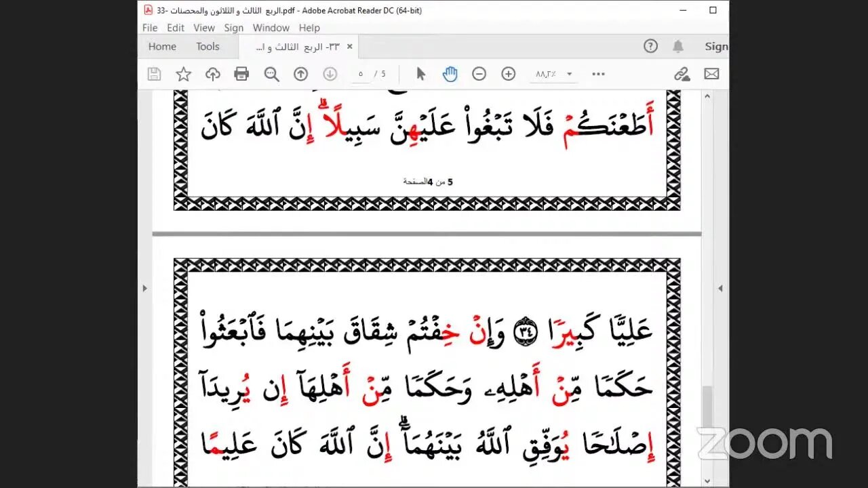Zoom in with the plus icon
The image size is (868, 488).
pos(509,74)
